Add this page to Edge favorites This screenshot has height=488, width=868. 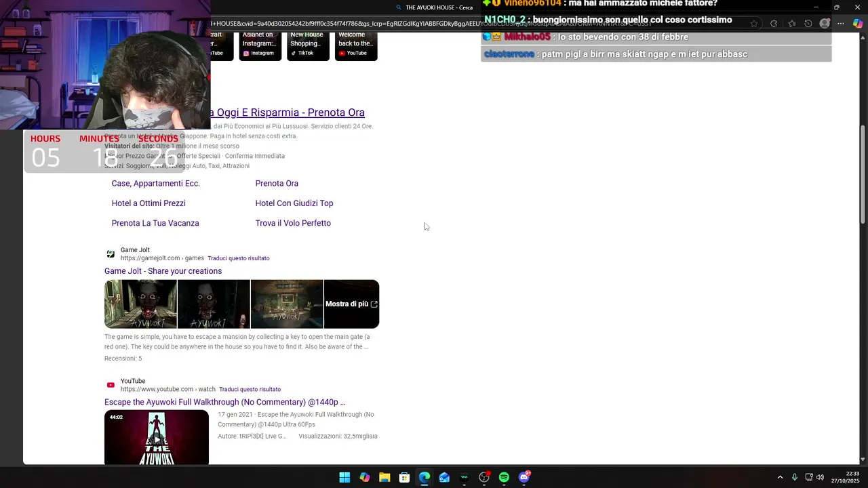[x=754, y=24]
